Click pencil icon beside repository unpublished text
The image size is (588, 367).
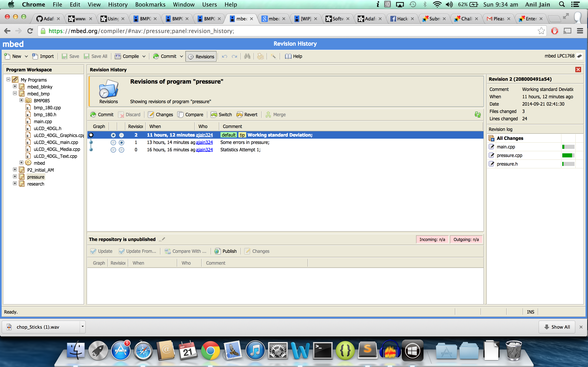(162, 239)
